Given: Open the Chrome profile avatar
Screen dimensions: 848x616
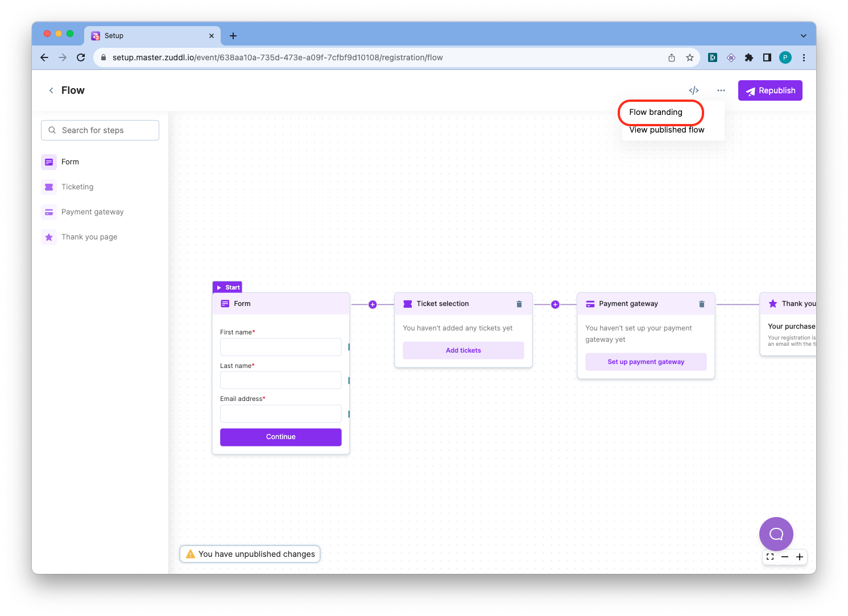Looking at the screenshot, I should click(785, 57).
